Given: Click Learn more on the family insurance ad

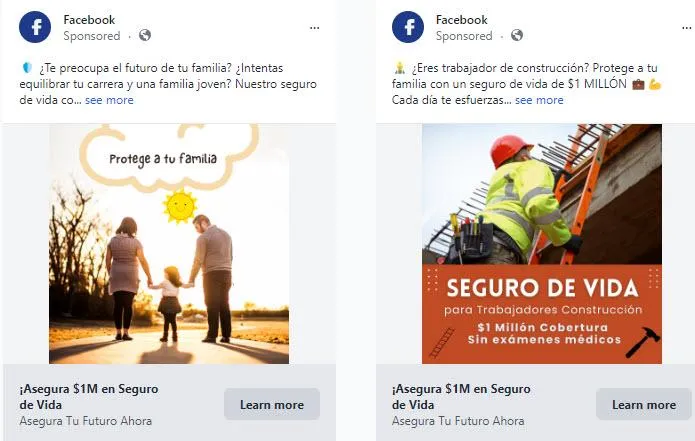Looking at the screenshot, I should pos(272,405).
